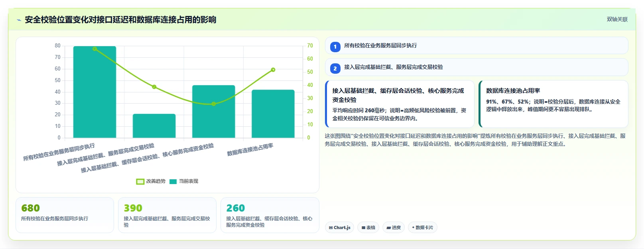Click the 数据卡片 tag
The width and height of the screenshot is (644, 249).
coord(422,227)
